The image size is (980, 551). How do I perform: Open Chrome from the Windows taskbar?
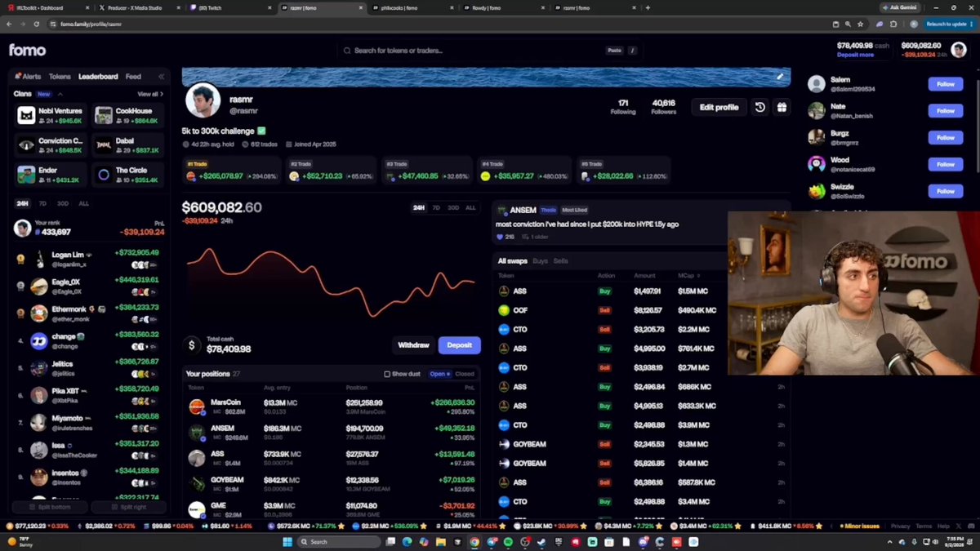(x=474, y=542)
